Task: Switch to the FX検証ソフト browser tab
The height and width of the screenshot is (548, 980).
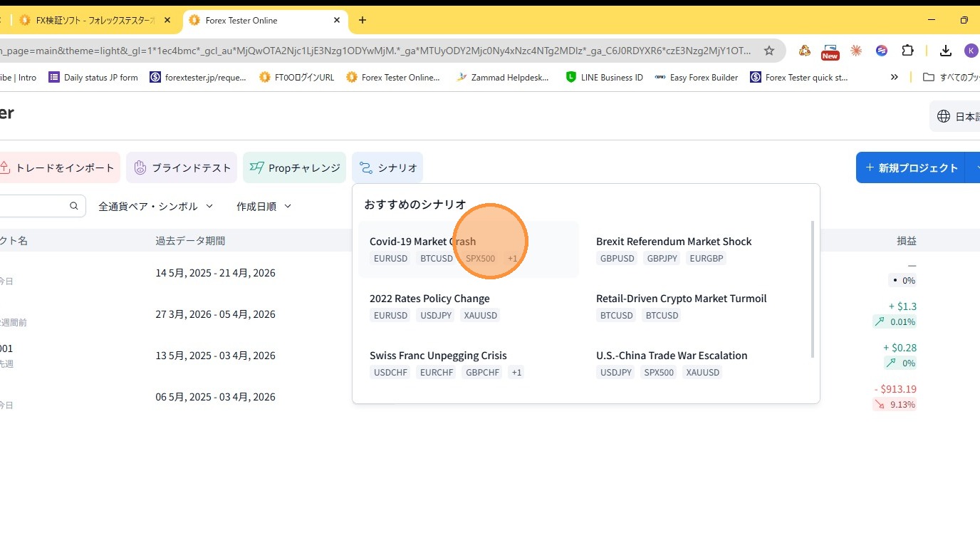Action: 95,20
